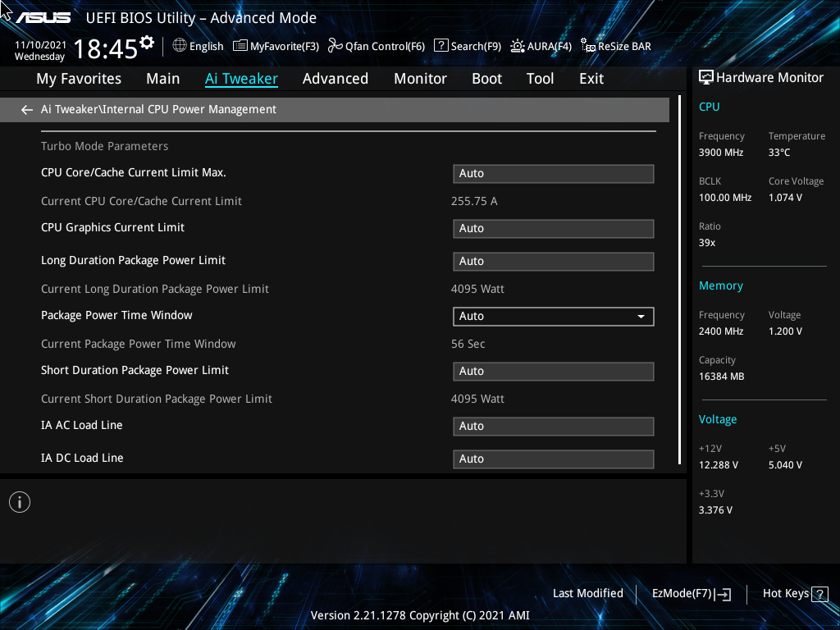The width and height of the screenshot is (840, 630).
Task: Click the settings list scrollbar
Action: (680, 280)
